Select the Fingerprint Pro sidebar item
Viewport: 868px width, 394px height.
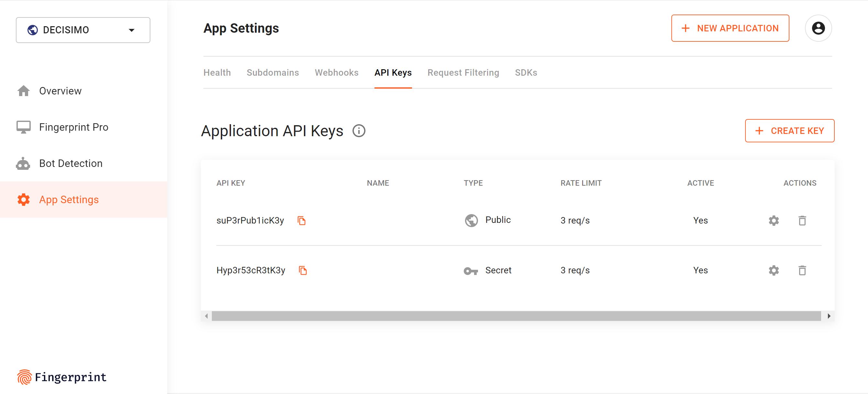pos(74,127)
